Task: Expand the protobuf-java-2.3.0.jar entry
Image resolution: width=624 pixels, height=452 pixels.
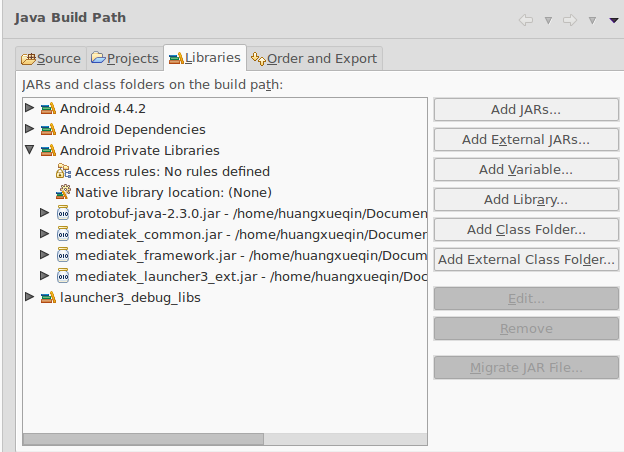Action: [x=45, y=213]
